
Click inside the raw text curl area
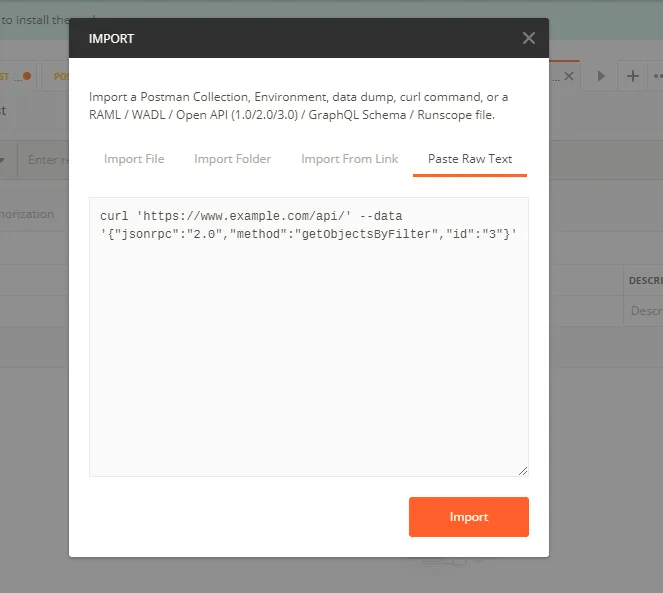[x=309, y=337]
